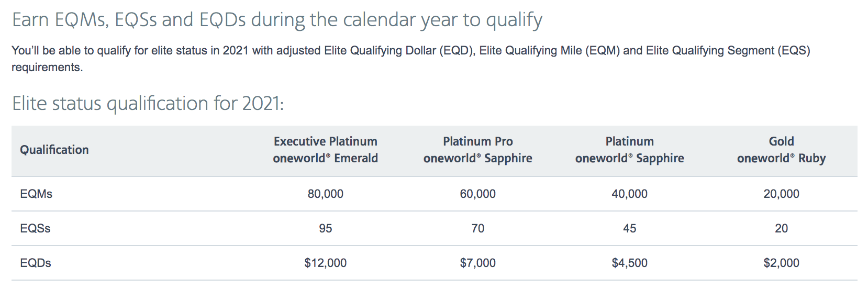The width and height of the screenshot is (868, 289).
Task: Click the 40,000 EQMs value
Action: point(629,194)
